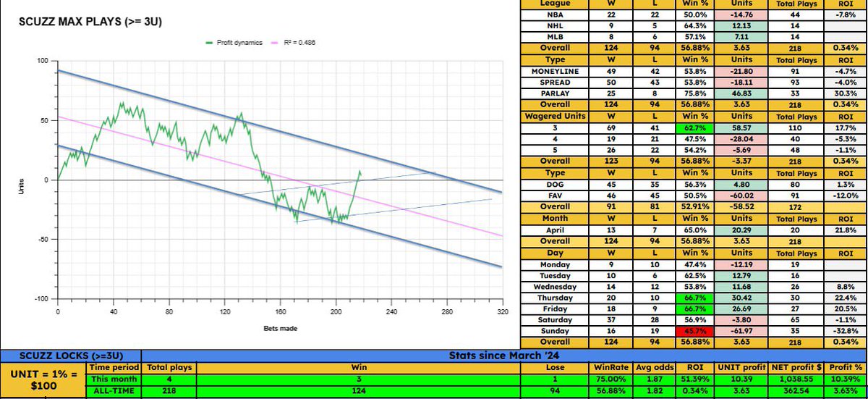Image resolution: width=868 pixels, height=399 pixels.
Task: Click the -12.0% ROI cell
Action: [846, 196]
